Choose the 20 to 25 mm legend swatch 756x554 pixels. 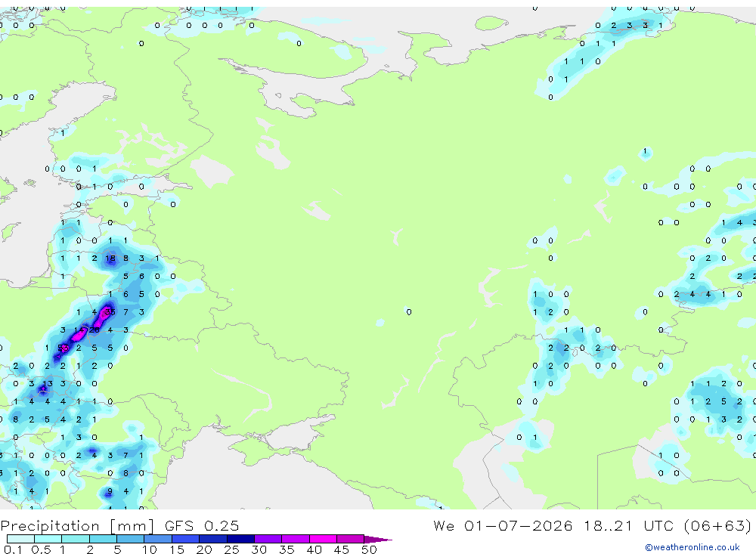[x=212, y=539]
